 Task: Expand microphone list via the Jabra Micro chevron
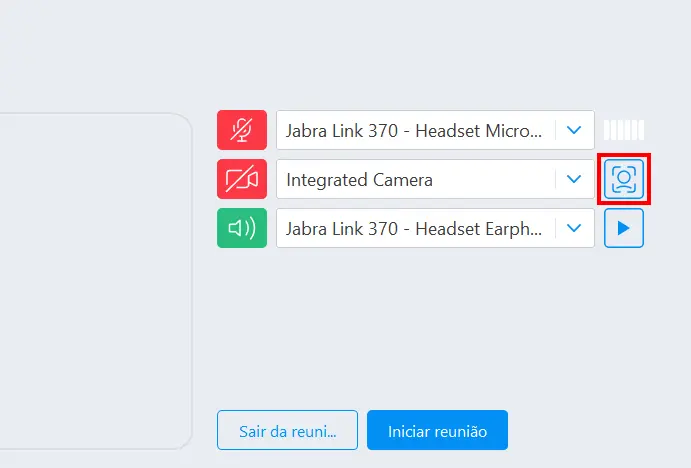point(574,130)
